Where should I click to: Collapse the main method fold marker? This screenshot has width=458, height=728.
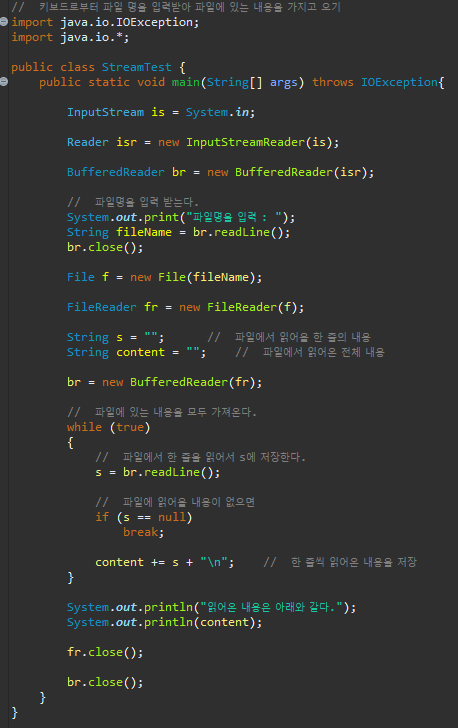coord(4,82)
